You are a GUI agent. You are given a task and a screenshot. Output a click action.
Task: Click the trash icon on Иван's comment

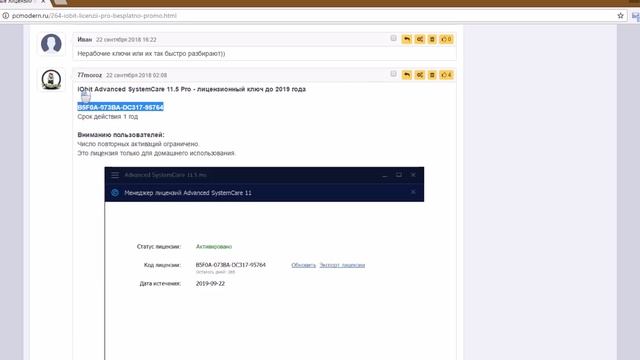[x=432, y=39]
